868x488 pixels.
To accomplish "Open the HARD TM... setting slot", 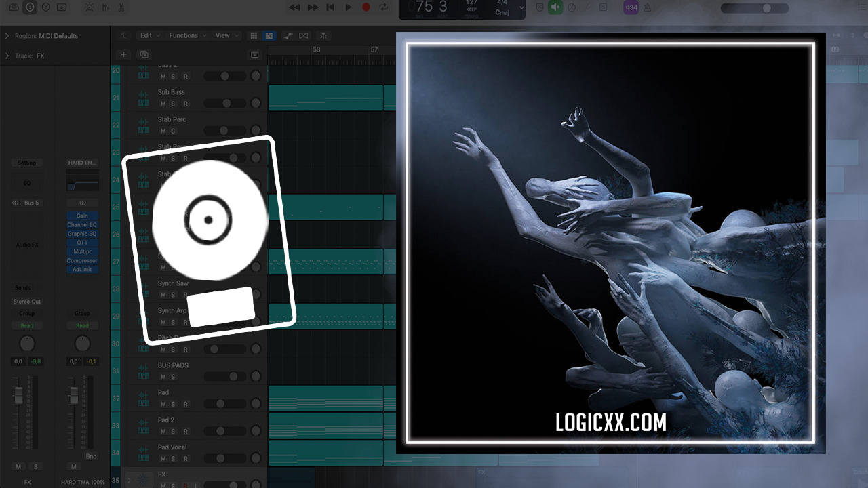I will click(x=82, y=163).
